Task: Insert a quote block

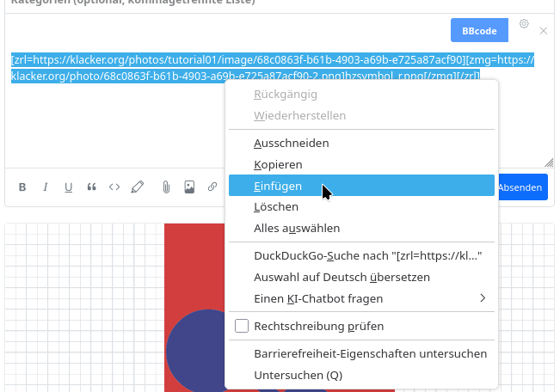Action: tap(91, 187)
